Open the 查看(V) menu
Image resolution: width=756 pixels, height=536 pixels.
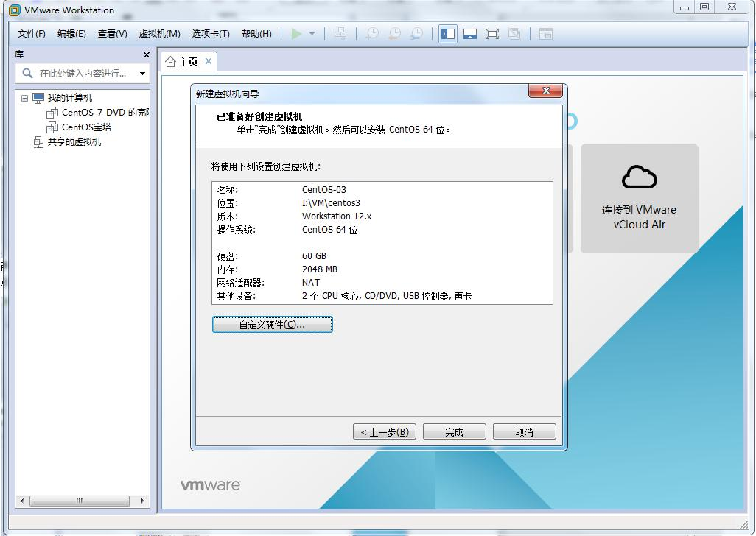tap(112, 34)
